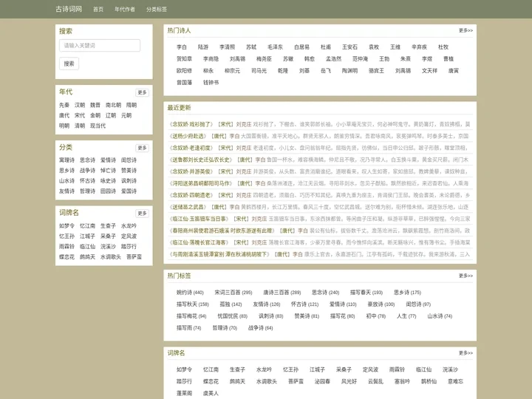Open tag 唐诗三百首 (289)

point(282,293)
